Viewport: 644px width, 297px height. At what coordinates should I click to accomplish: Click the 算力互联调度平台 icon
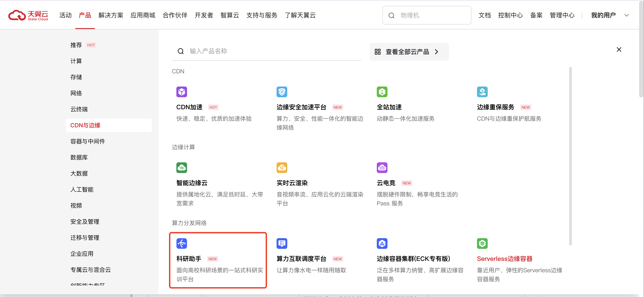(x=282, y=243)
